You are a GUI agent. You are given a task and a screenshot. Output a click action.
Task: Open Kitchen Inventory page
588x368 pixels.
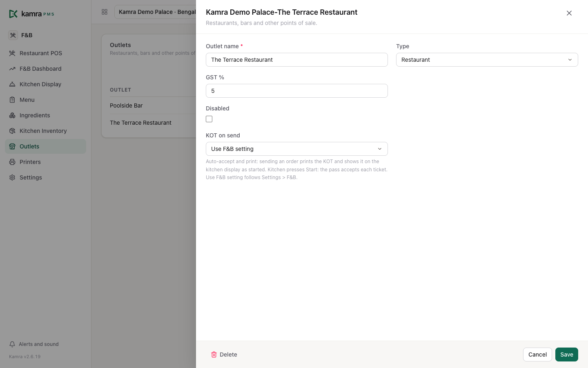tap(45, 131)
